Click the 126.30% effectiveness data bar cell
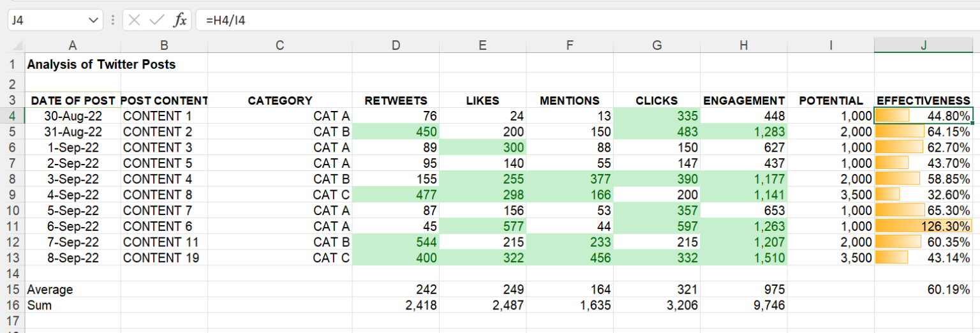Viewport: 980px width, 333px height. [923, 226]
